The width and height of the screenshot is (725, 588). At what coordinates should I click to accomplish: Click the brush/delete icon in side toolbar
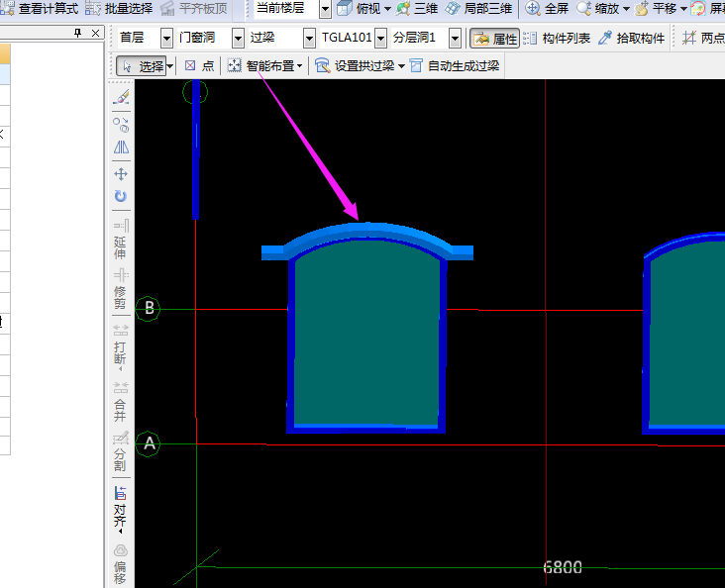pyautogui.click(x=121, y=97)
